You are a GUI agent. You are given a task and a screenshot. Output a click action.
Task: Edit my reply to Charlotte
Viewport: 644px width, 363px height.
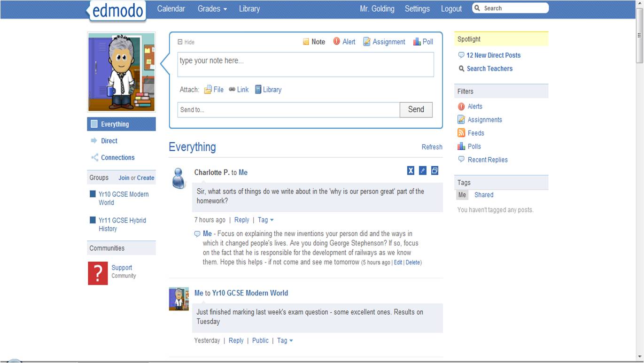[x=398, y=263]
